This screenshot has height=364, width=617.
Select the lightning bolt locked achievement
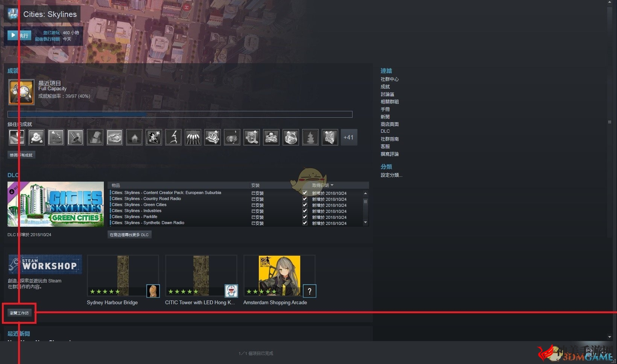pos(173,137)
